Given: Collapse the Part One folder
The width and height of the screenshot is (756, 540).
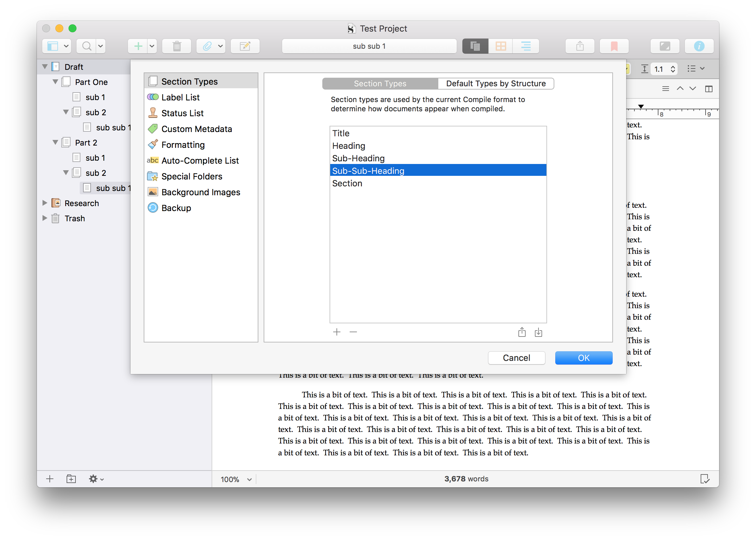Looking at the screenshot, I should (x=55, y=82).
